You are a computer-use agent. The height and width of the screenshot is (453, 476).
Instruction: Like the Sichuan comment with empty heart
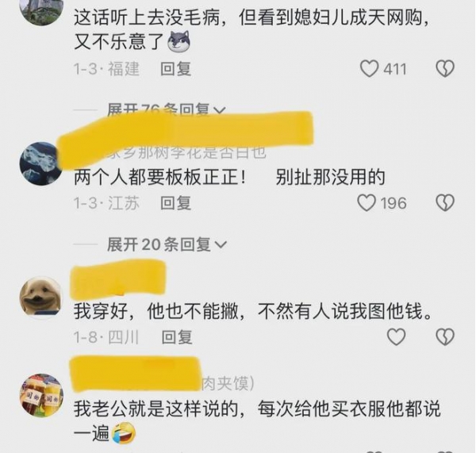pos(396,336)
